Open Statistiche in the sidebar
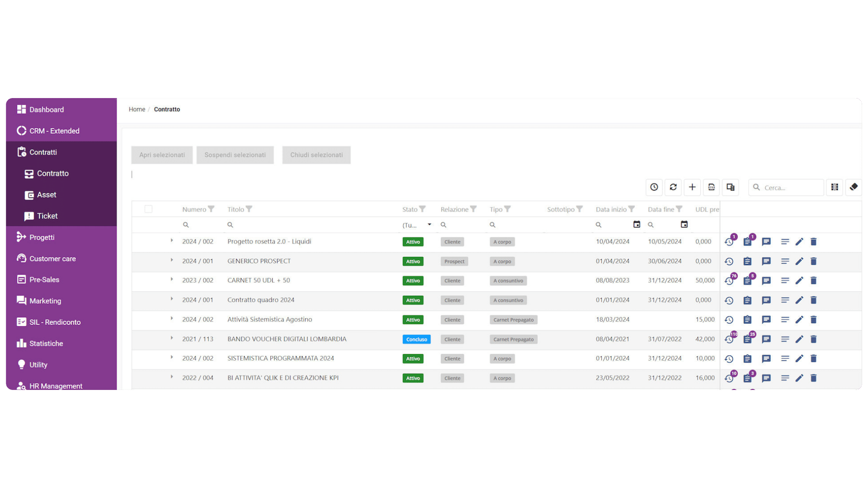868x488 pixels. [x=61, y=343]
